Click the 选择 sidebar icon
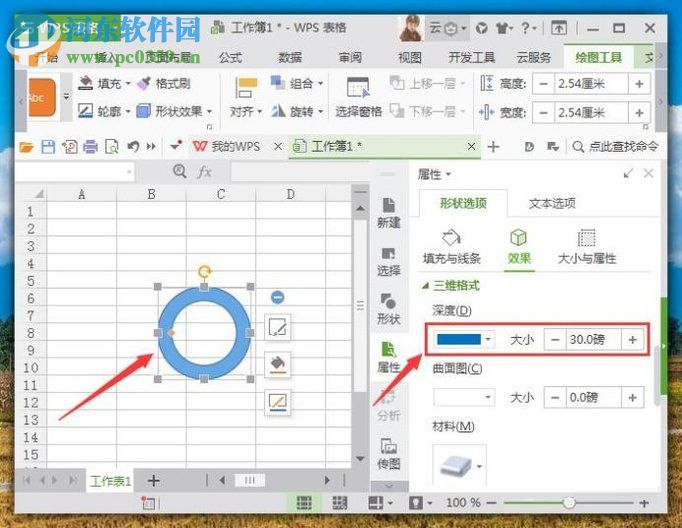 [x=388, y=262]
